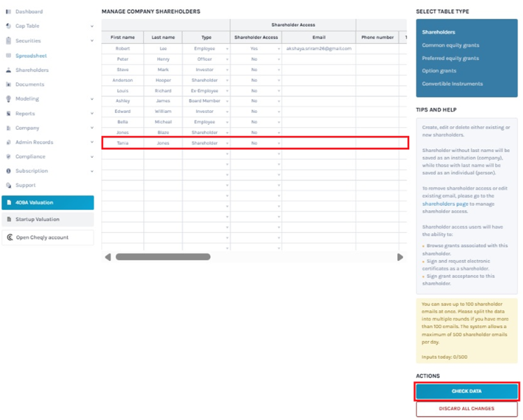Select Common equity grants table type

[450, 45]
